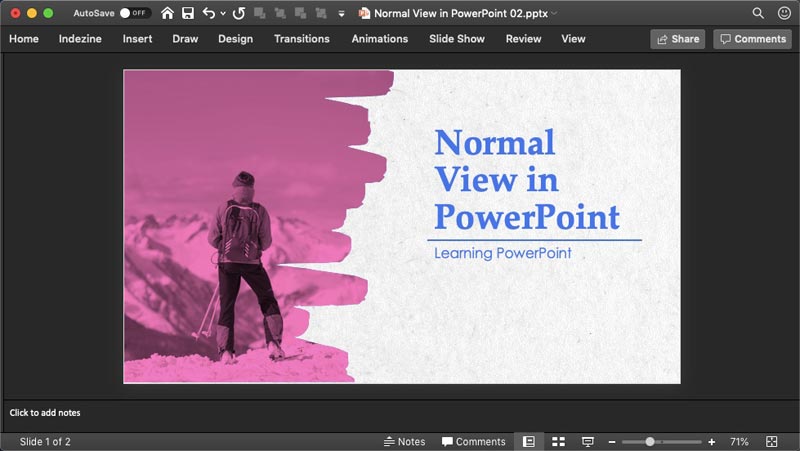Open the Transitions tab

coord(301,39)
